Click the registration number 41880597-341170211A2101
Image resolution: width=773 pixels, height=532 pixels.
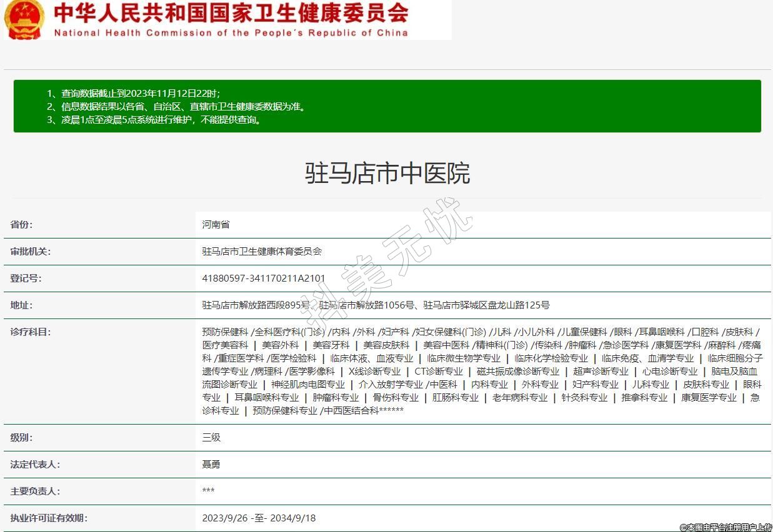pos(264,278)
